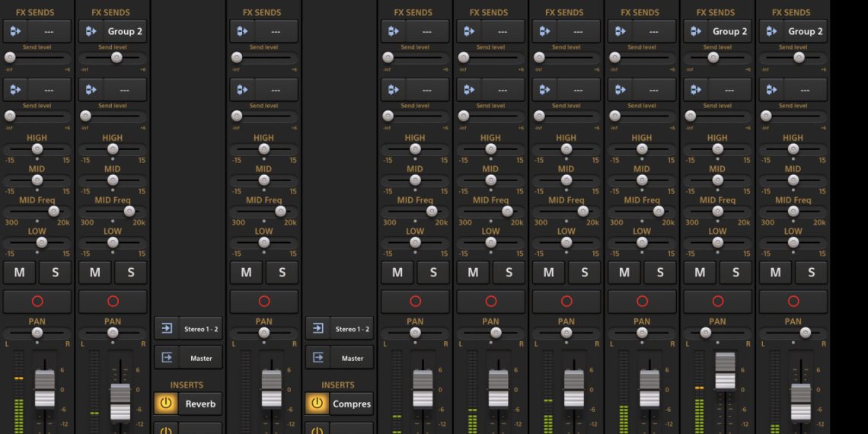Click the Master output button on the Reverb strip
The height and width of the screenshot is (434, 868).
[201, 358]
